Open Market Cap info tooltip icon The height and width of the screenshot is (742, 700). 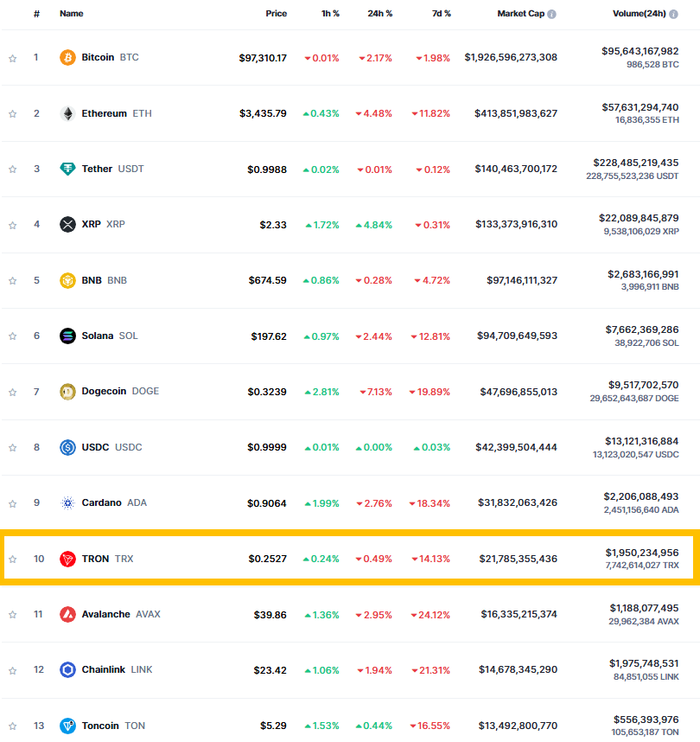(551, 14)
